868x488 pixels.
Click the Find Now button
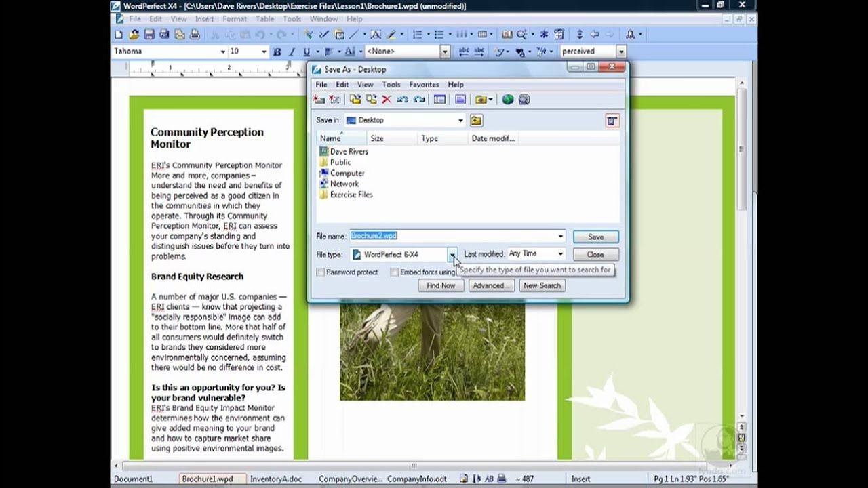coord(441,286)
